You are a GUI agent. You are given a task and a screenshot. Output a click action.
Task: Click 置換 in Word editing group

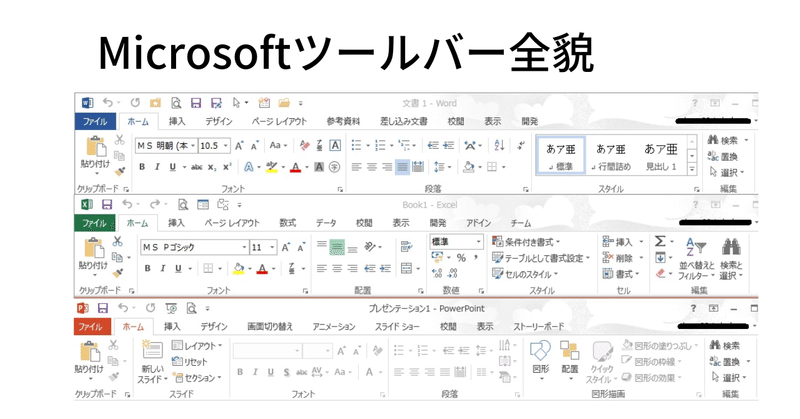[x=723, y=156]
